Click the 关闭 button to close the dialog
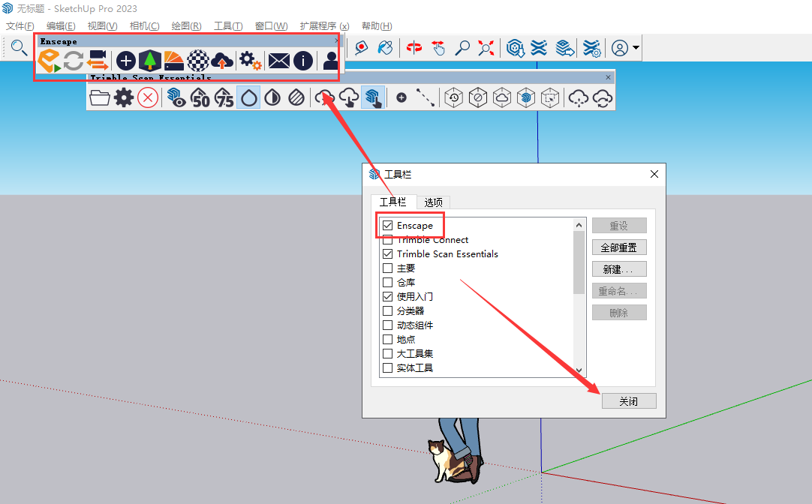 (x=629, y=400)
